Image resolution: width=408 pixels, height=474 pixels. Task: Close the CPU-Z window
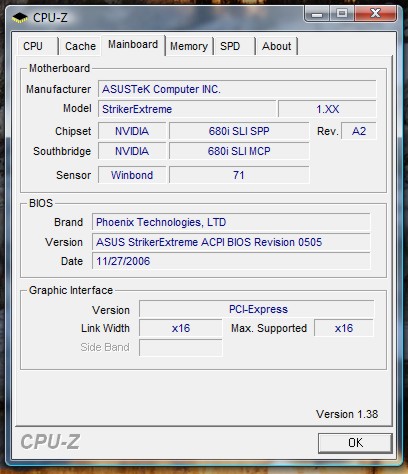(x=376, y=14)
